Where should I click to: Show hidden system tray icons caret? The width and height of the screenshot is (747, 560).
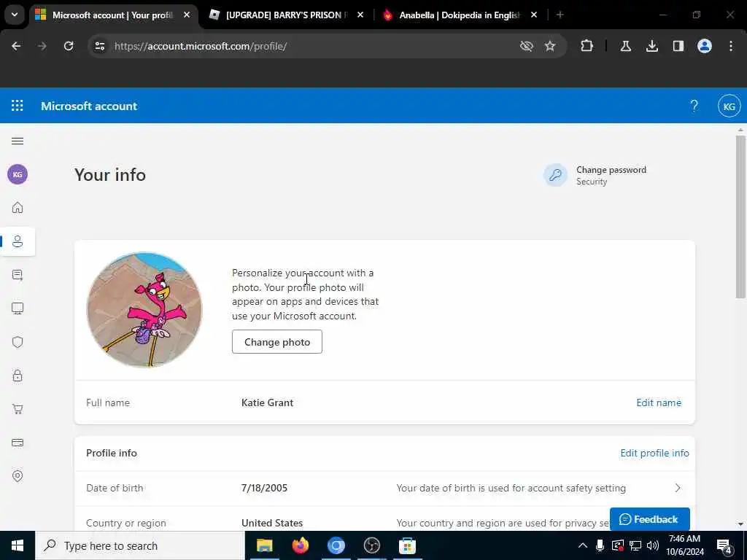[582, 545]
